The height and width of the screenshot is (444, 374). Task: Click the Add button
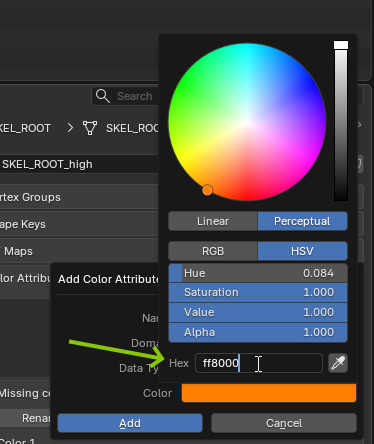[130, 423]
